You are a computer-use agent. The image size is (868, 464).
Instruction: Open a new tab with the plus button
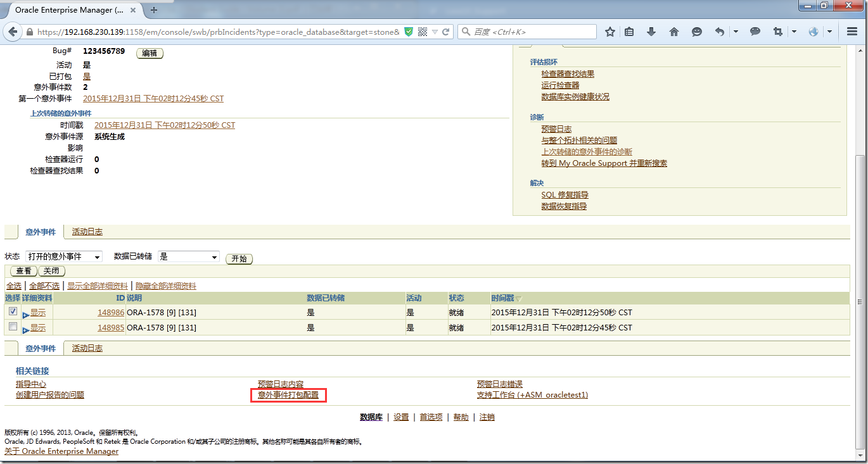point(154,10)
